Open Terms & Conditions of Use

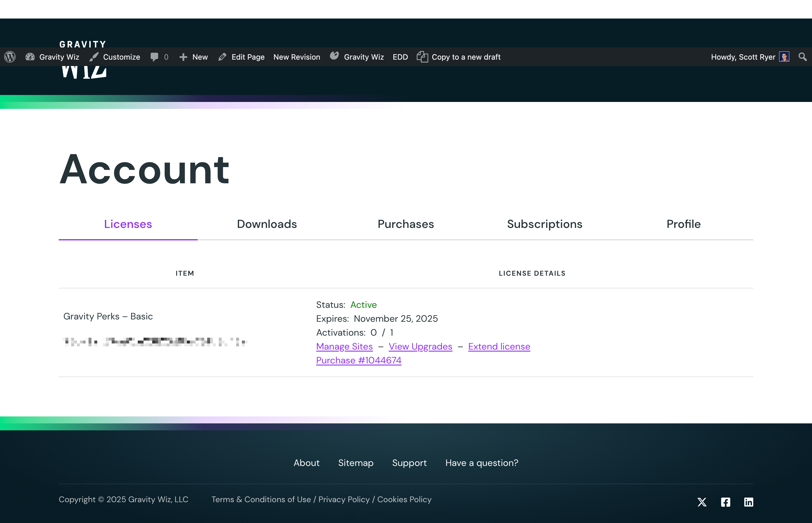(x=261, y=500)
